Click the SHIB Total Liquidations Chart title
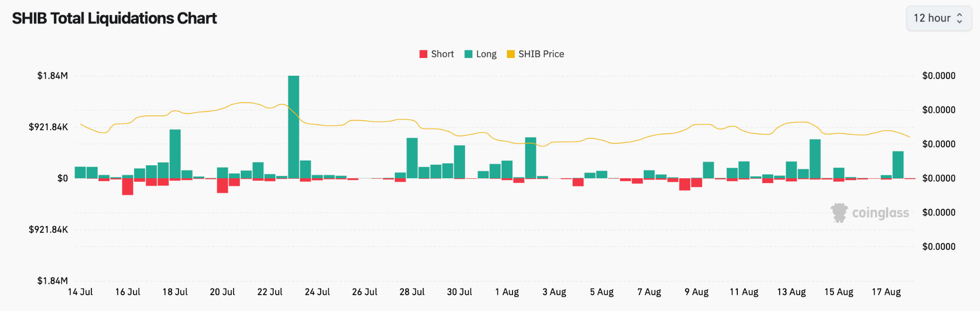 click(x=114, y=18)
